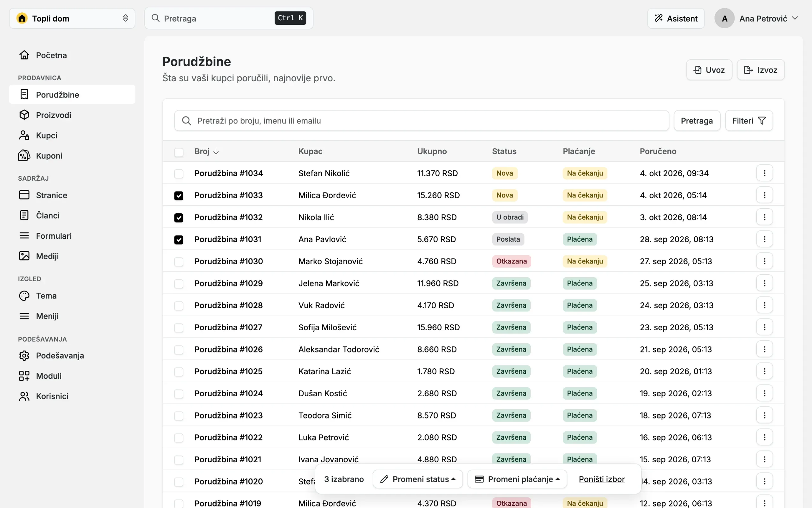Image resolution: width=812 pixels, height=508 pixels.
Task: Click customer name Jelena Marković
Action: click(329, 283)
